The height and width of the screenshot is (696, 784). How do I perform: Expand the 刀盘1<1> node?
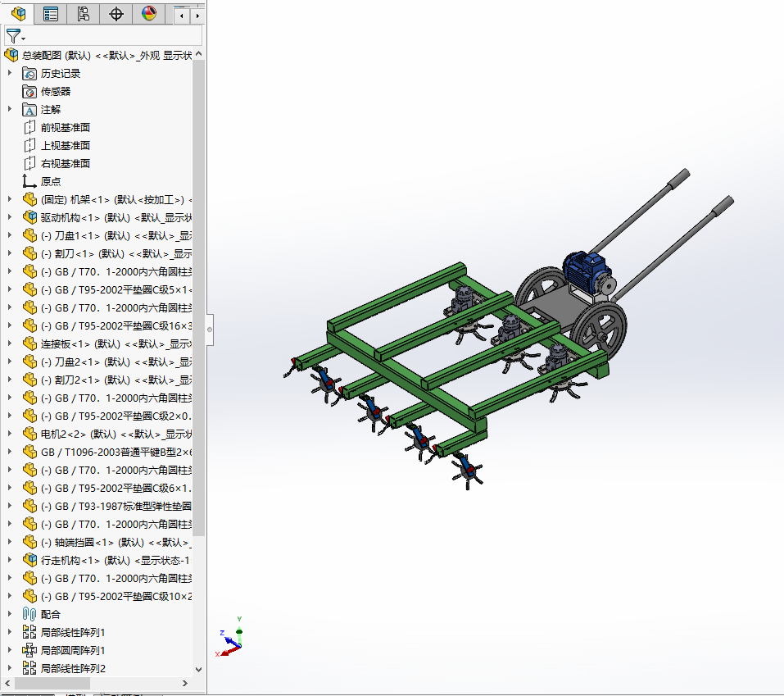click(x=10, y=235)
